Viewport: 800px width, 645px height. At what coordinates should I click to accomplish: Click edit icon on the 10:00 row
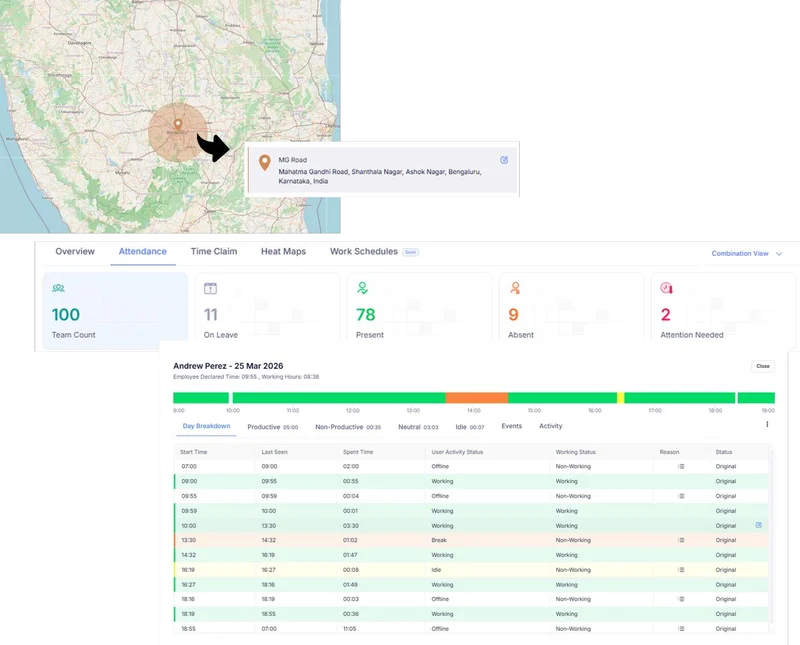pyautogui.click(x=759, y=525)
